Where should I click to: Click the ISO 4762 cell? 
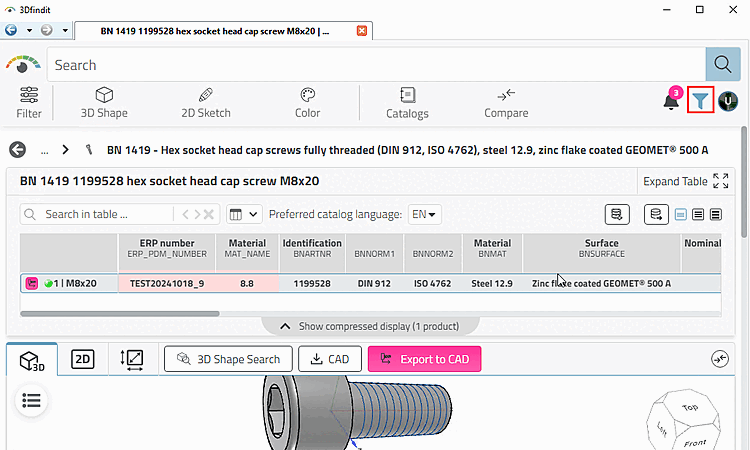pos(432,284)
